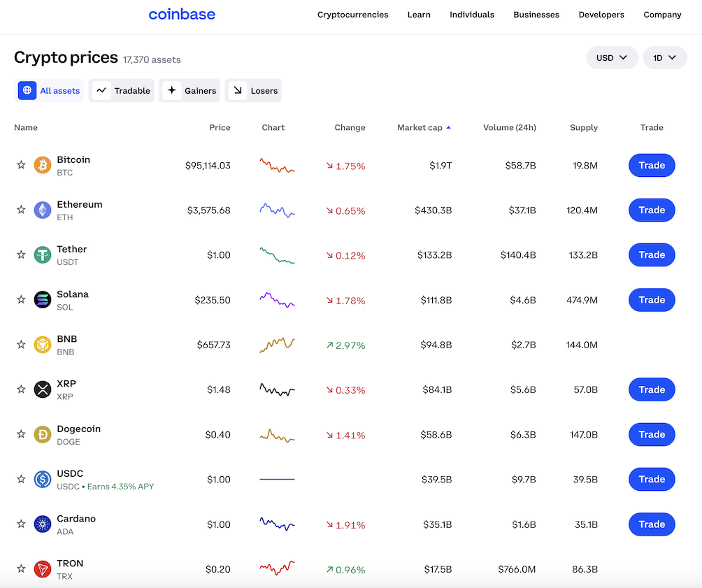Click the Earns 4.35% APY label
This screenshot has height=588, width=702.
(x=120, y=487)
